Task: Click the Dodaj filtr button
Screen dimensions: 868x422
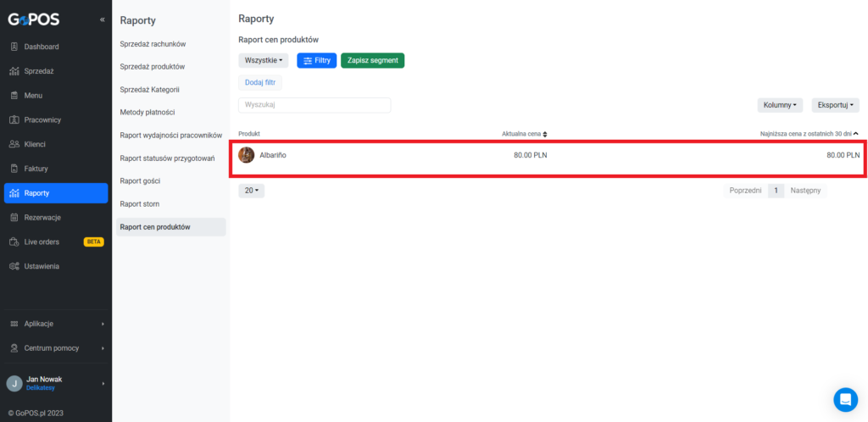Action: [260, 82]
